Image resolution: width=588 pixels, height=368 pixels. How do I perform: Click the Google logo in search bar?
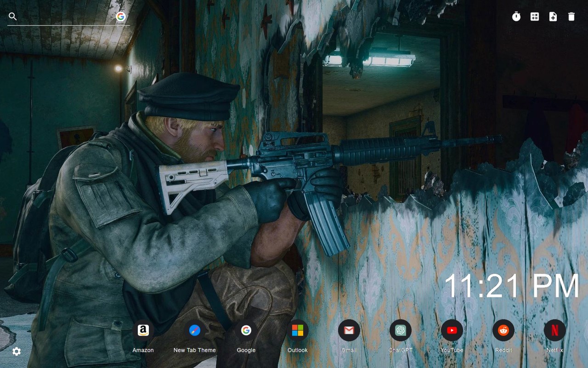tap(121, 17)
